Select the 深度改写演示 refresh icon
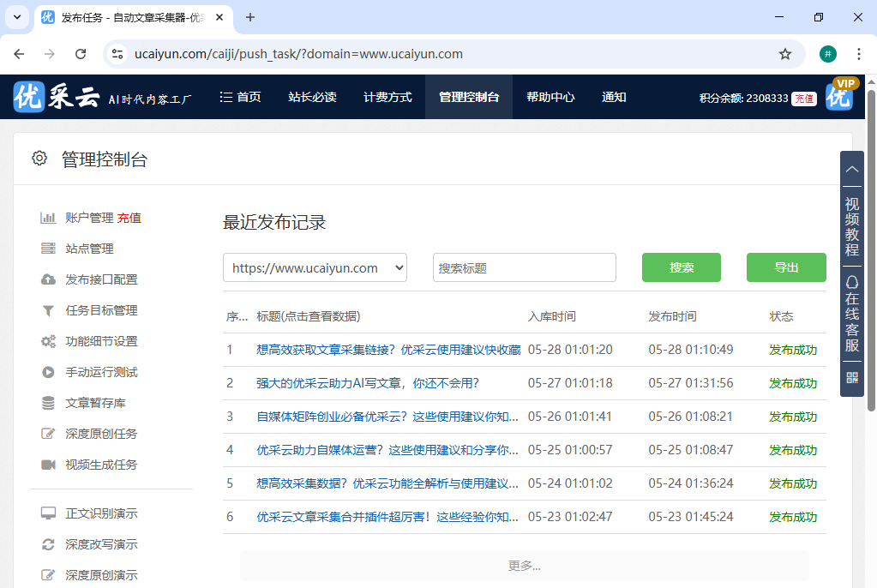 point(50,543)
